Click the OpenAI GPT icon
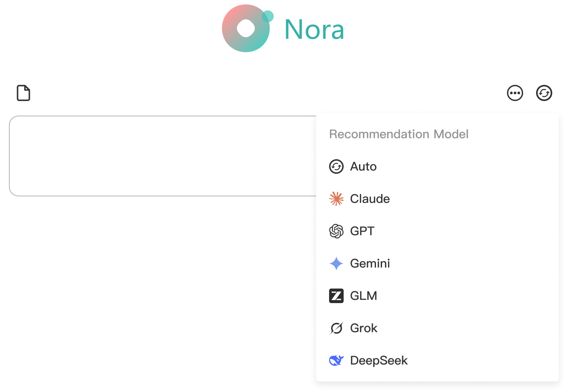The height and width of the screenshot is (392, 566). pos(336,231)
